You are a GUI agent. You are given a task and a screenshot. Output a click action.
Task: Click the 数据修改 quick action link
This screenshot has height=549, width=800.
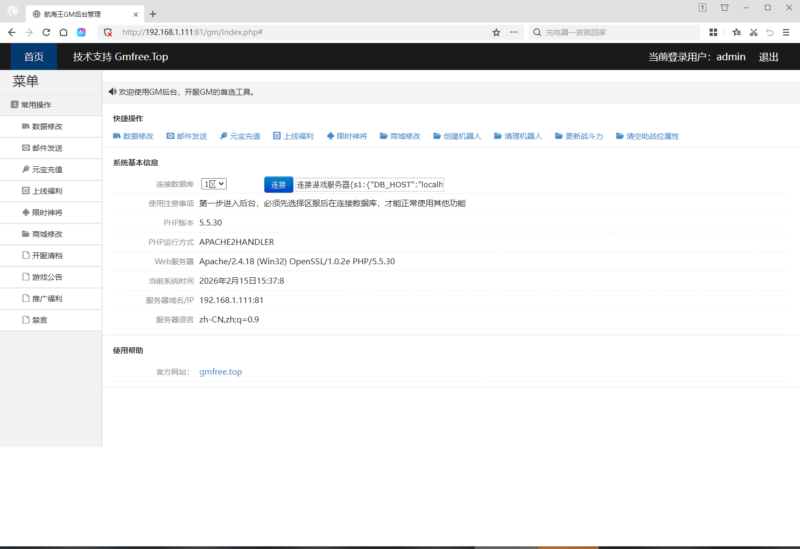coord(133,136)
